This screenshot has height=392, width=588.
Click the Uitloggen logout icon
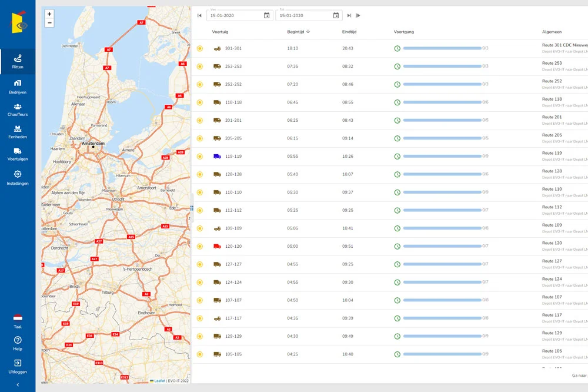[x=18, y=363]
